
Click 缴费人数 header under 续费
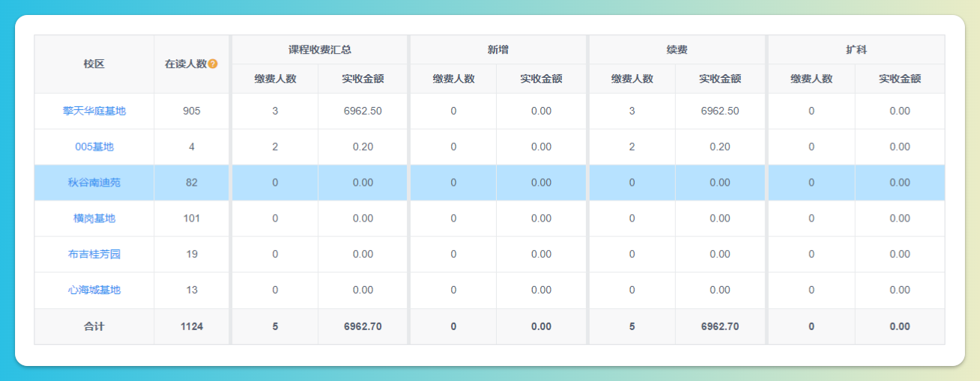[x=632, y=79]
